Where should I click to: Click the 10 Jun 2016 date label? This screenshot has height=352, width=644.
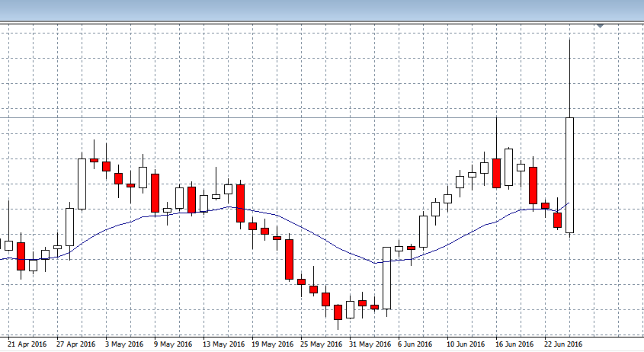pos(466,344)
